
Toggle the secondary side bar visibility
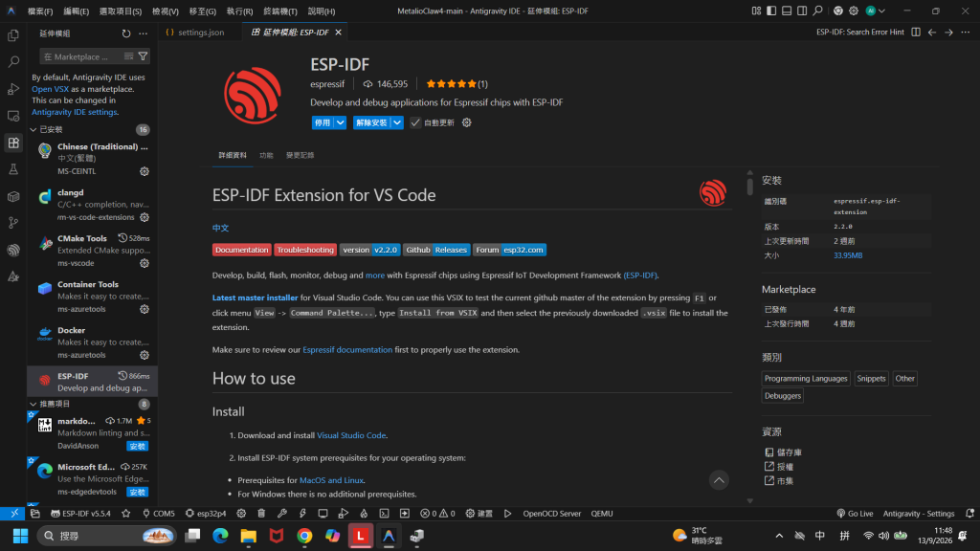point(802,11)
